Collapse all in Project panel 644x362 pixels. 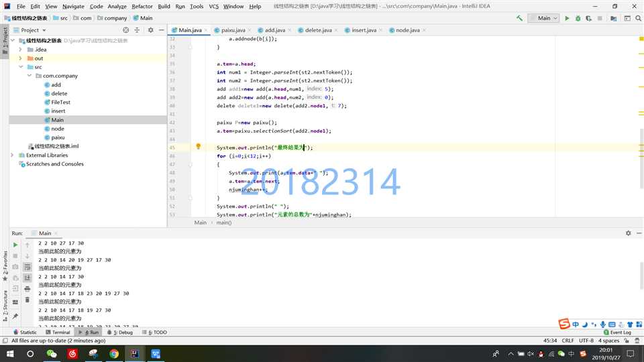point(137,30)
